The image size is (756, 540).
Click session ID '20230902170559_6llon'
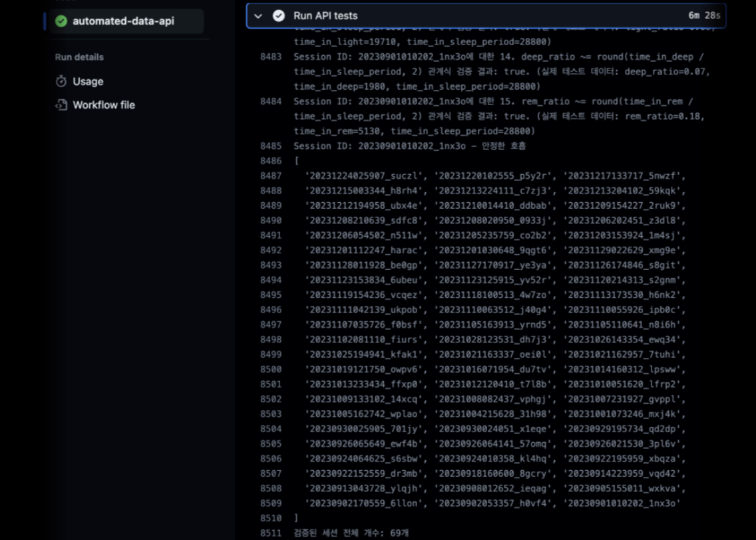[x=363, y=503]
